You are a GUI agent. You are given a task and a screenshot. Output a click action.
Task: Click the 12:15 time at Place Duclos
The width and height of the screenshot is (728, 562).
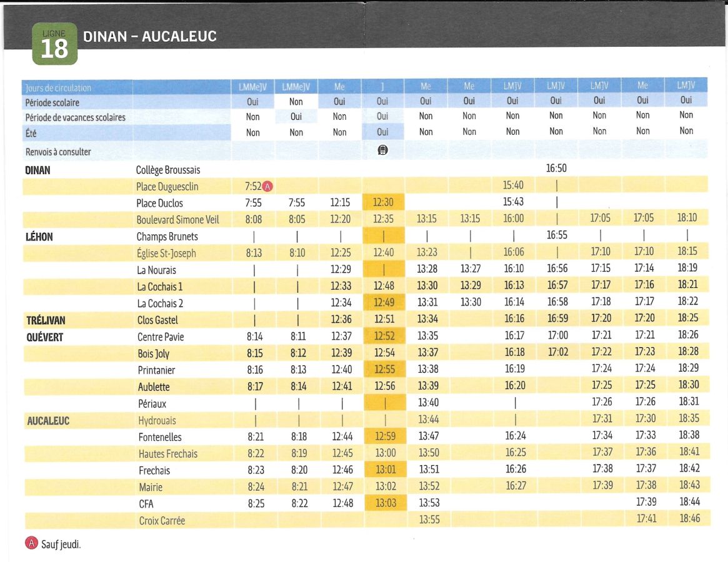pyautogui.click(x=341, y=202)
